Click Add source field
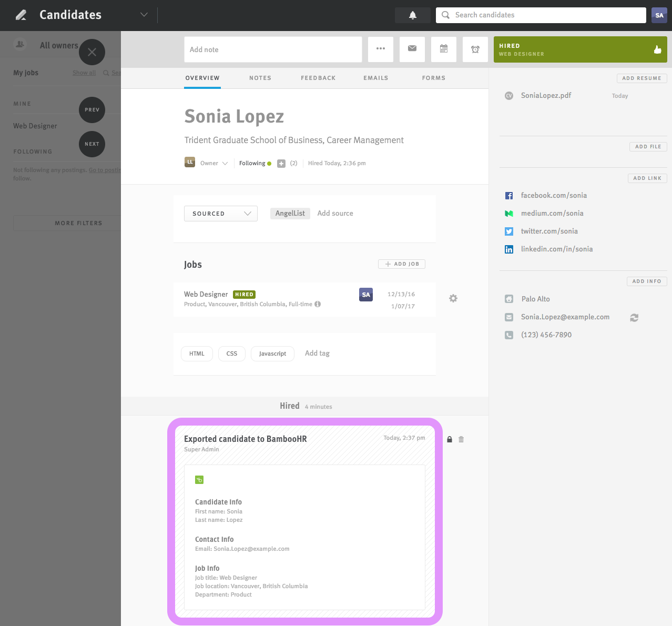The image size is (672, 626). point(335,214)
